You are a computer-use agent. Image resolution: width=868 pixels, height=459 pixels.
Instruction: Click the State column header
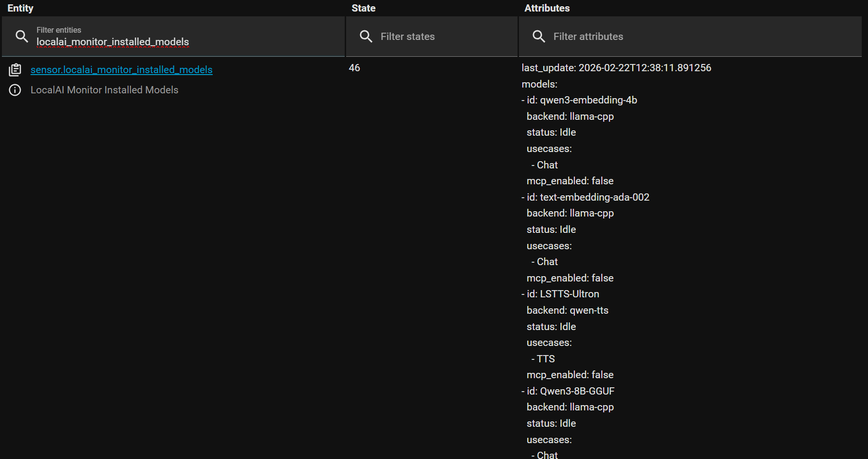point(363,8)
